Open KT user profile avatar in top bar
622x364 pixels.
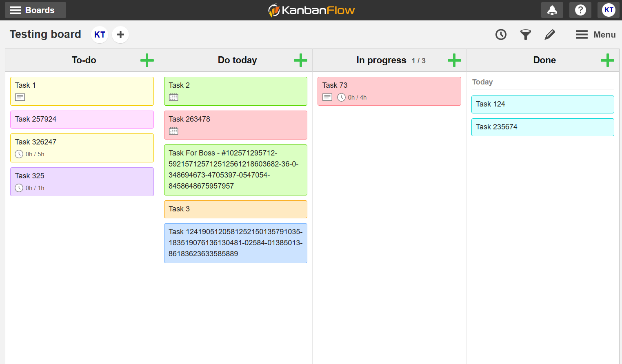609,10
